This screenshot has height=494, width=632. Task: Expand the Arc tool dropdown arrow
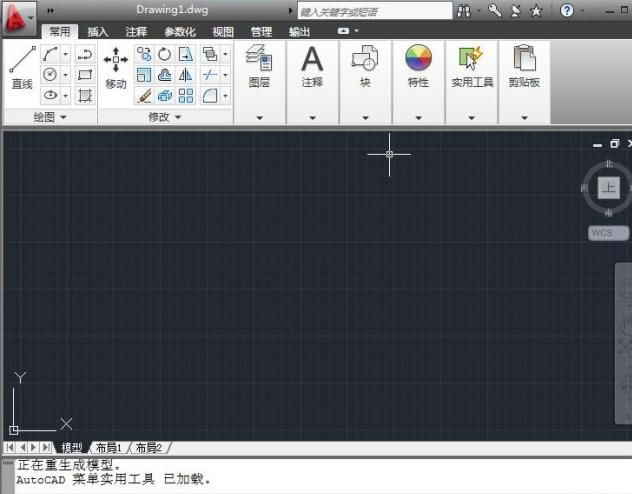[x=65, y=54]
